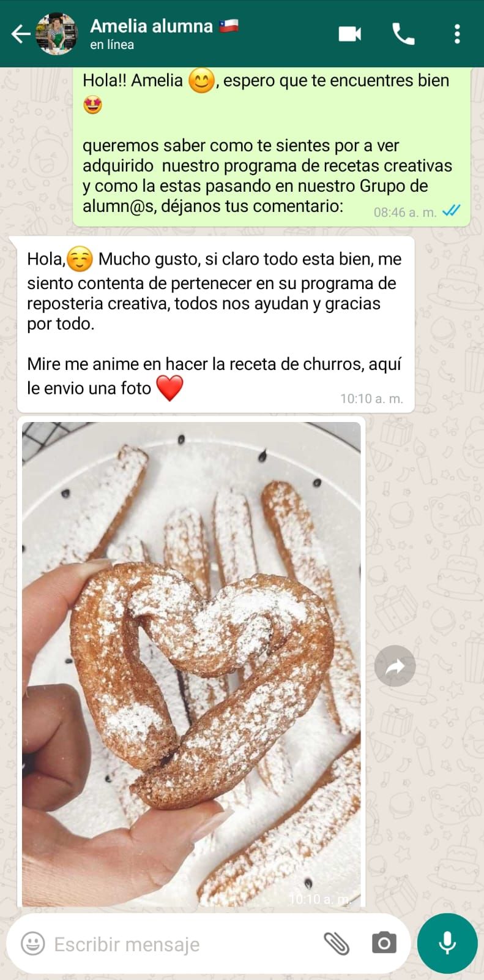Screen dimensions: 484x980
Task: Start a voice call with Amelia
Action: click(403, 34)
